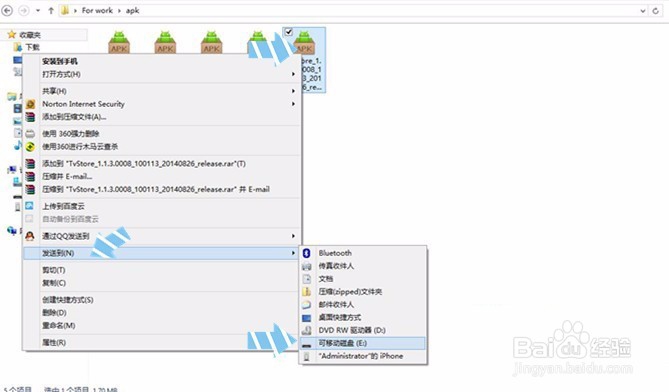
Task: Click WinRAR icon beside 添加到压缩文件
Action: coord(30,117)
